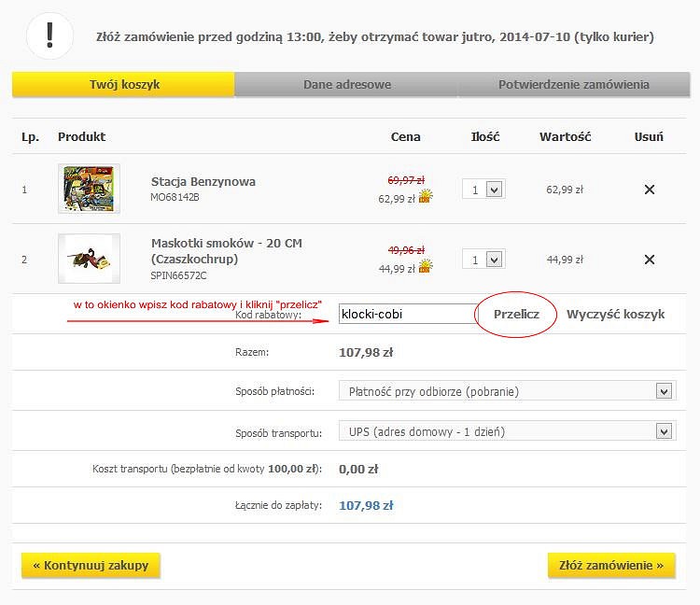Open quantity dropdown for Maskotki smoków
The height and width of the screenshot is (605, 700).
483,260
